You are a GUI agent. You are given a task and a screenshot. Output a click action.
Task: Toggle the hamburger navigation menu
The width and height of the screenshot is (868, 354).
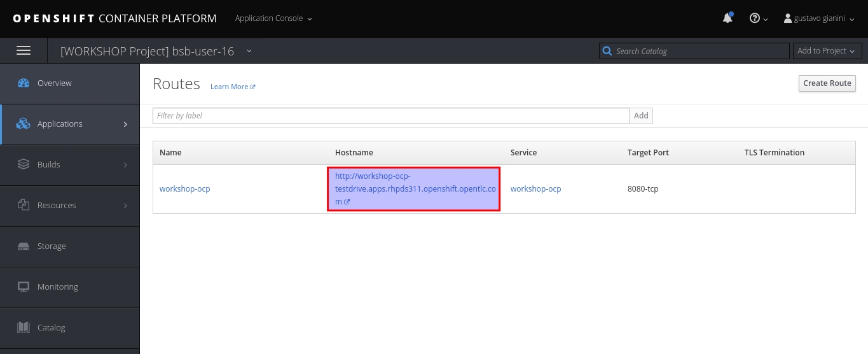click(24, 51)
